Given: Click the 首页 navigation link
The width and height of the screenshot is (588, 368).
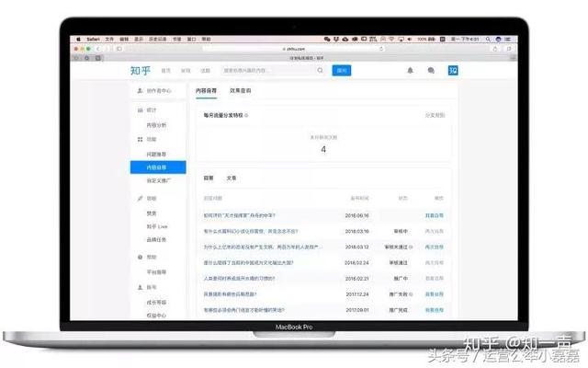Looking at the screenshot, I should click(166, 70).
